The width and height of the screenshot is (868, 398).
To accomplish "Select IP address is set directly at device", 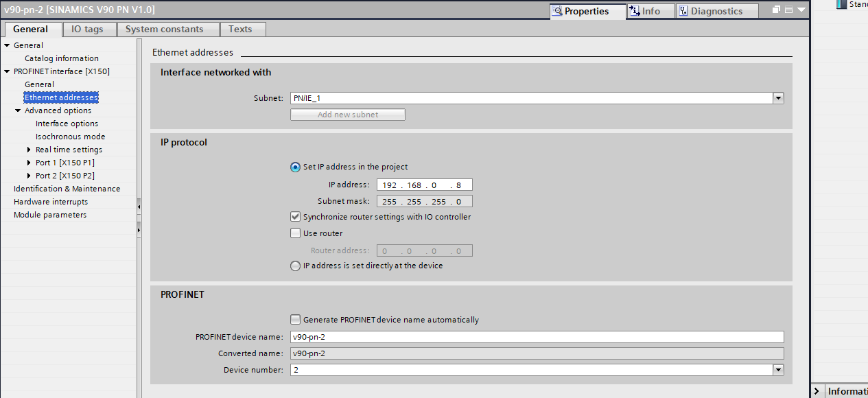I will click(x=295, y=266).
